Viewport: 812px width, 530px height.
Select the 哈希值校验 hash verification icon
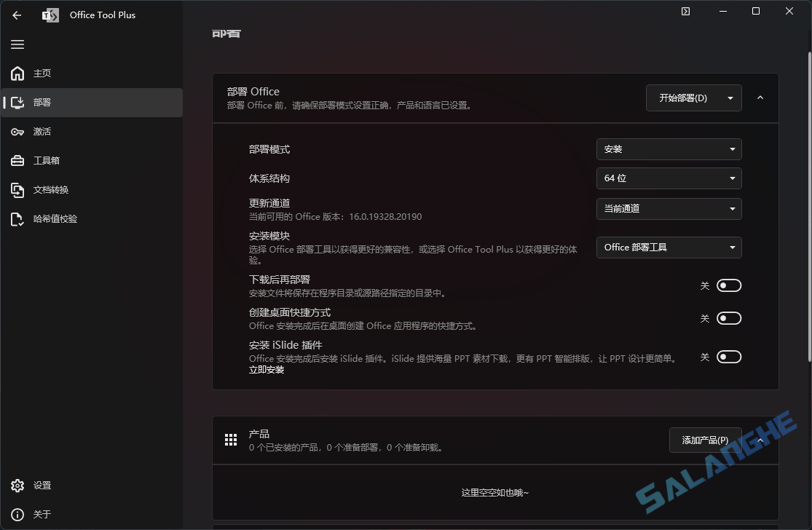(16, 218)
